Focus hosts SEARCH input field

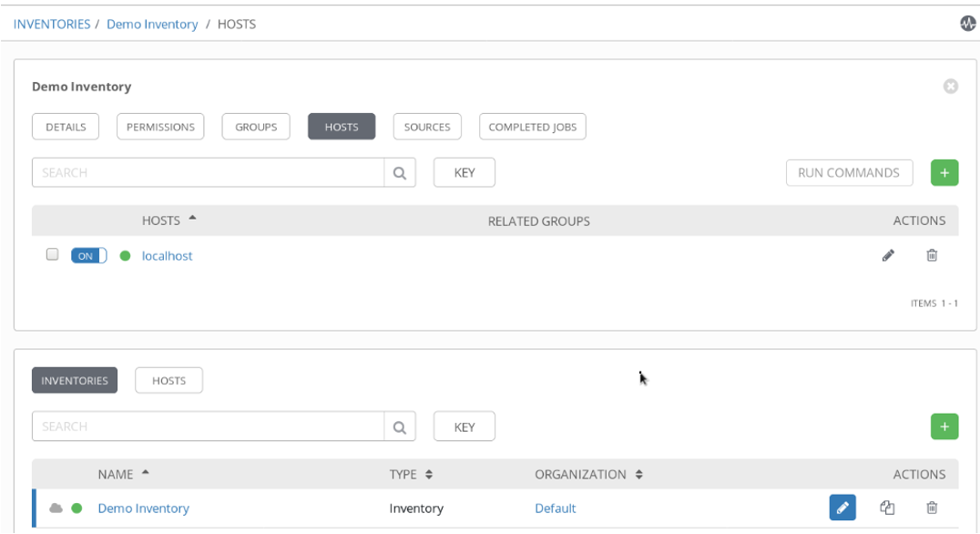209,172
